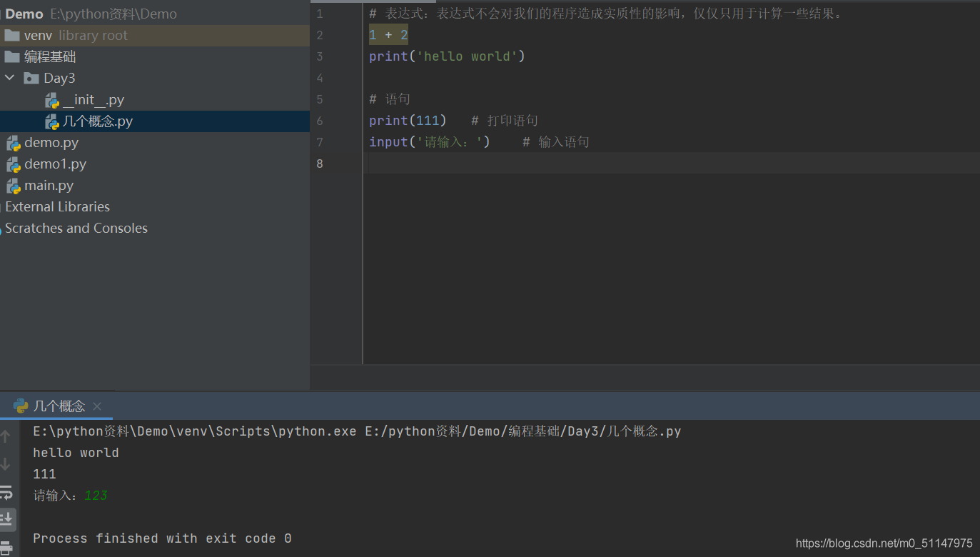Viewport: 980px width, 557px height.
Task: Click the Down the Stack Trace arrow icon
Action: click(6, 464)
